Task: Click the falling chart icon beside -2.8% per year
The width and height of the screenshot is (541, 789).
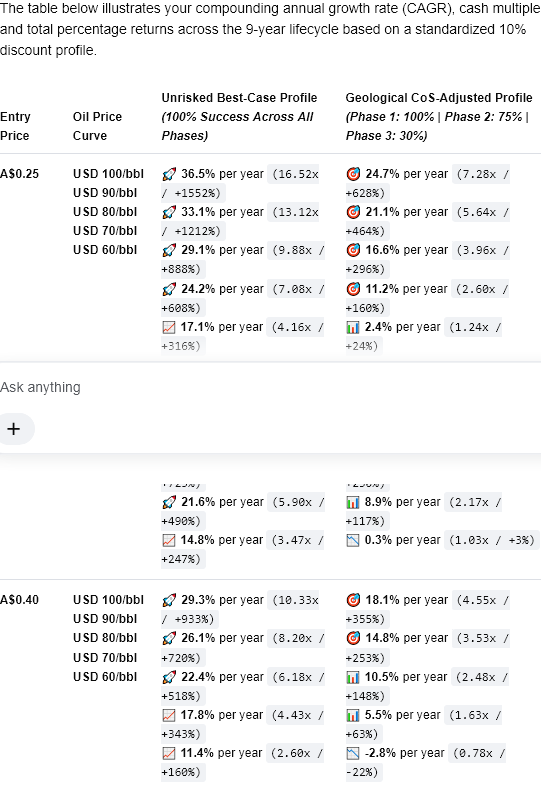Action: [x=353, y=753]
